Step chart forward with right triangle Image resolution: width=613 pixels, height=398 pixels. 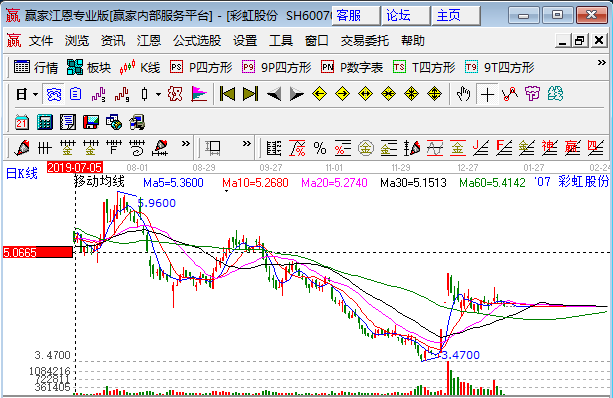297,94
